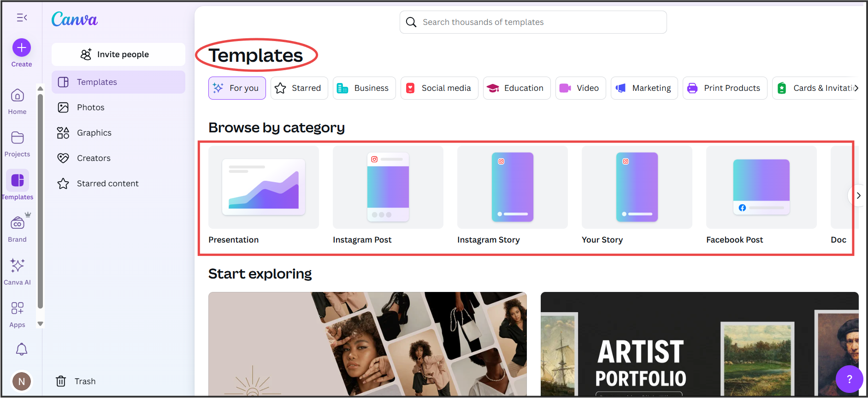Click the Instagram Story label text

(489, 240)
